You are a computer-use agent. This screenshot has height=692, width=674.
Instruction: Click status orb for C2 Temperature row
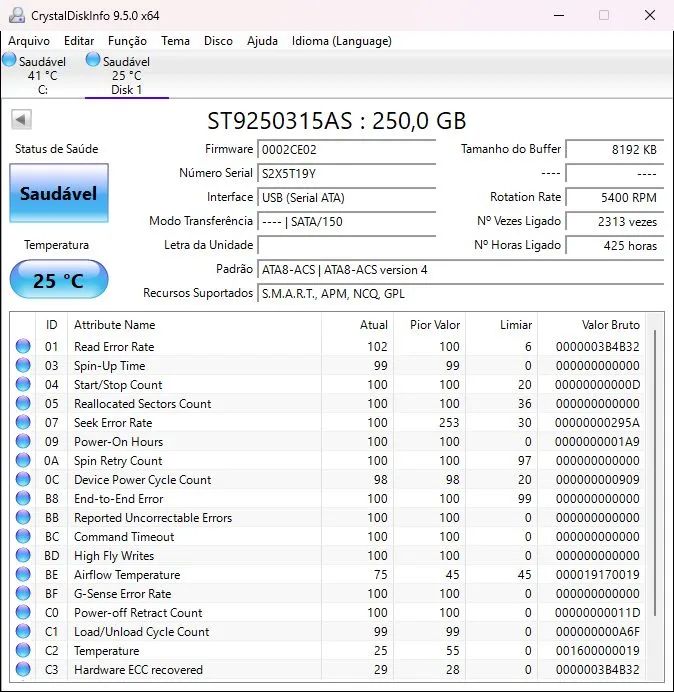(23, 650)
